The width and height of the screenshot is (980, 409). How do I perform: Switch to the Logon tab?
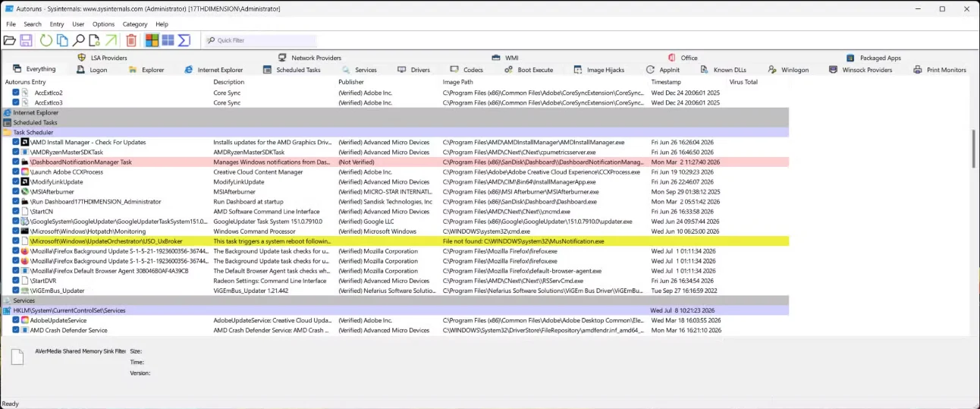(x=92, y=70)
